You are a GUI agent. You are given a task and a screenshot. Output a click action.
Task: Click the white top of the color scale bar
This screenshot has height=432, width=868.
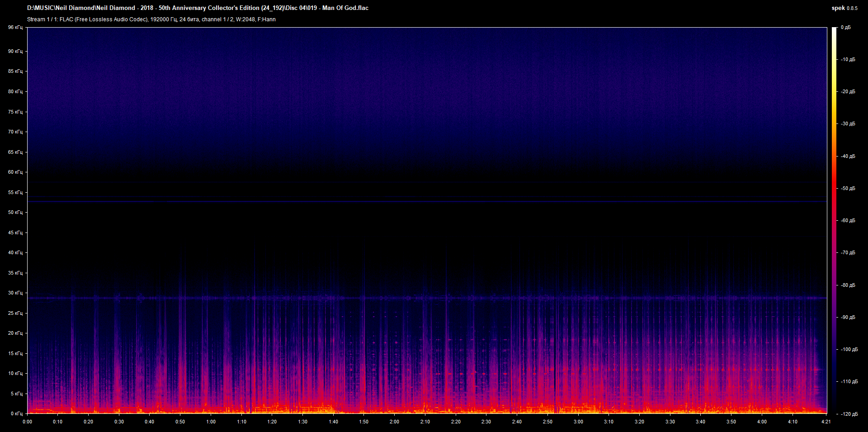click(x=834, y=32)
